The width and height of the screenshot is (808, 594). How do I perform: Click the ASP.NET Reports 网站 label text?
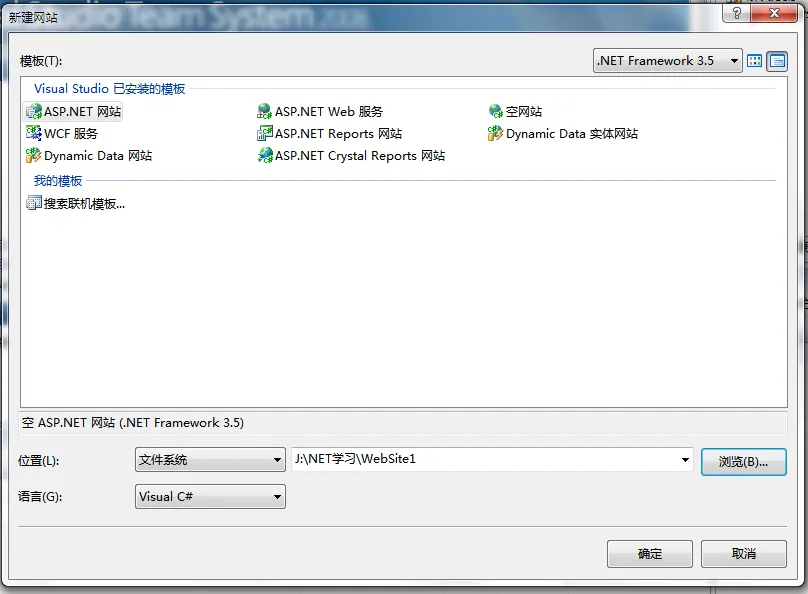(338, 133)
